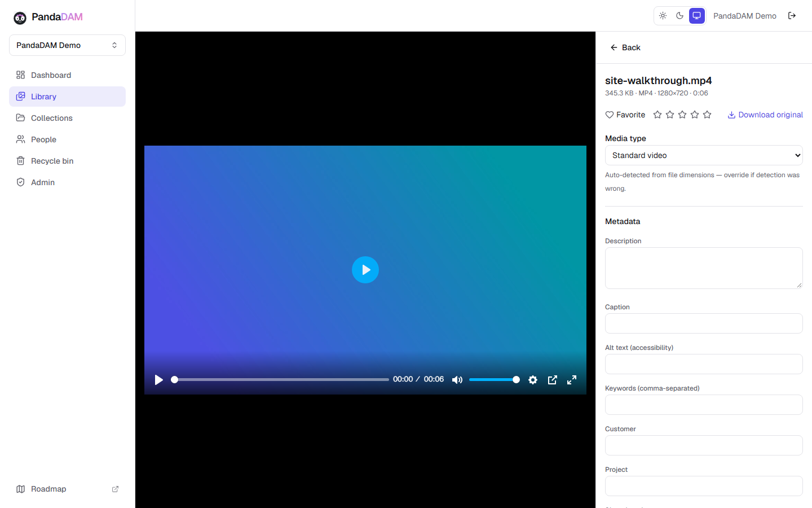This screenshot has width=812, height=508.
Task: Open the Media type dropdown
Action: click(704, 155)
